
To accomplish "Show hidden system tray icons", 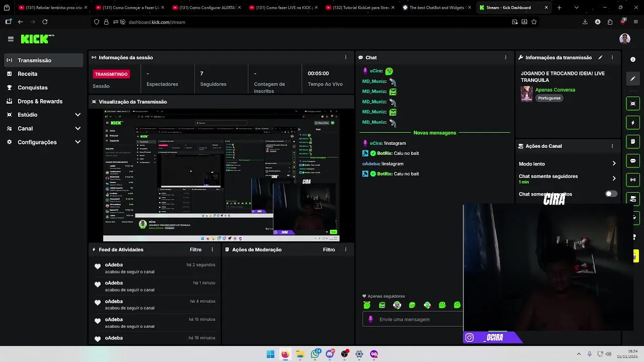I will click(579, 354).
